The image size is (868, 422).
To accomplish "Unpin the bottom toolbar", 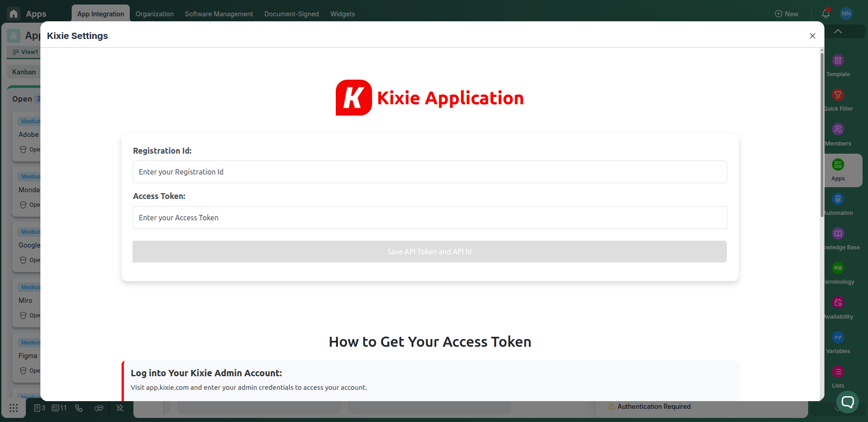I will [x=119, y=408].
